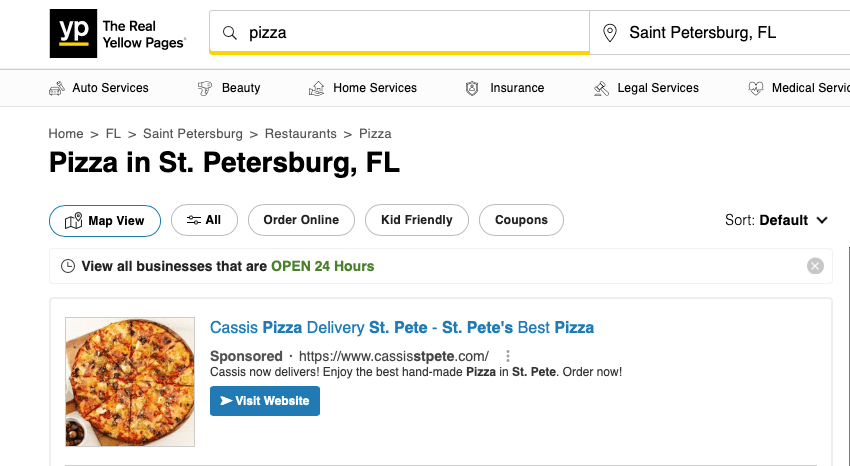Click the Insurance shield icon
This screenshot has height=466, width=850.
(472, 88)
